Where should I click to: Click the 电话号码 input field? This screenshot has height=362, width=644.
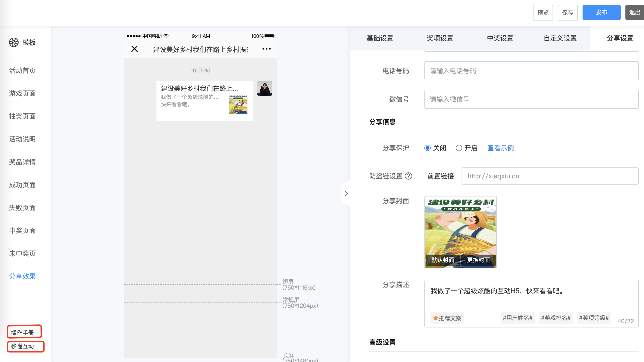[531, 71]
